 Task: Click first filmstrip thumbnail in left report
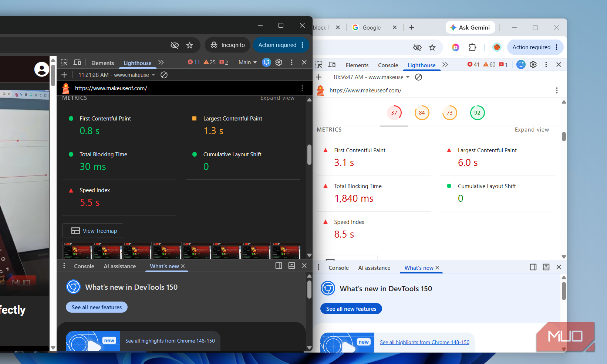[x=77, y=251]
